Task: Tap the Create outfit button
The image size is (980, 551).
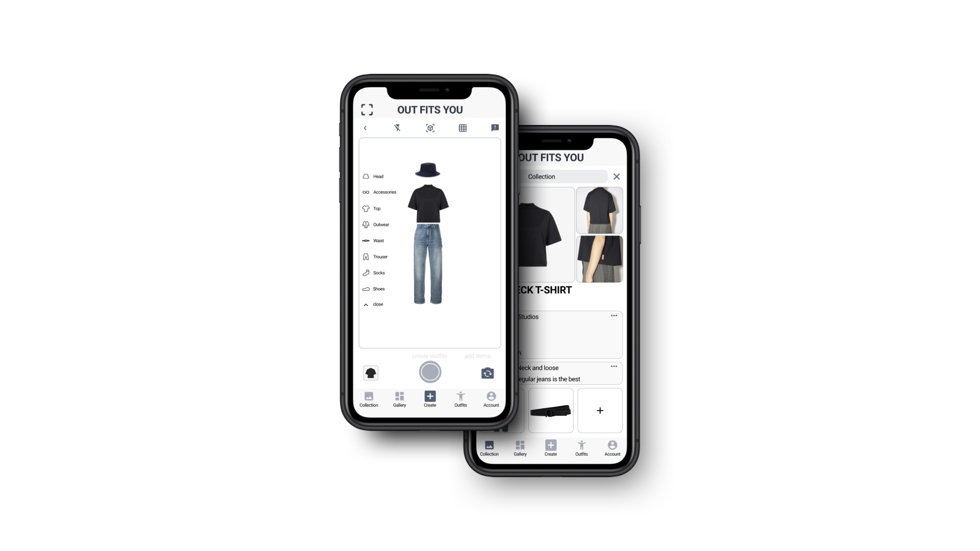Action: [x=429, y=372]
